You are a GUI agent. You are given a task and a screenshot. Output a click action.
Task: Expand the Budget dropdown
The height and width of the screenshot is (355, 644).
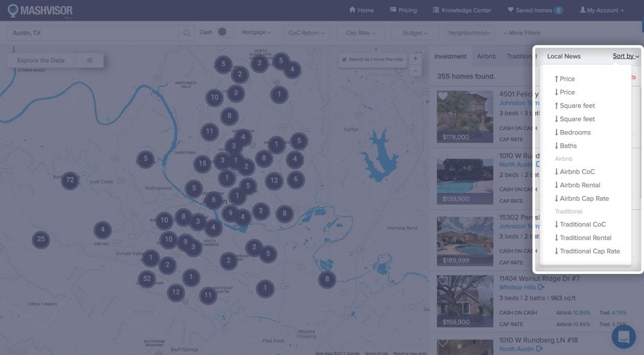[415, 33]
